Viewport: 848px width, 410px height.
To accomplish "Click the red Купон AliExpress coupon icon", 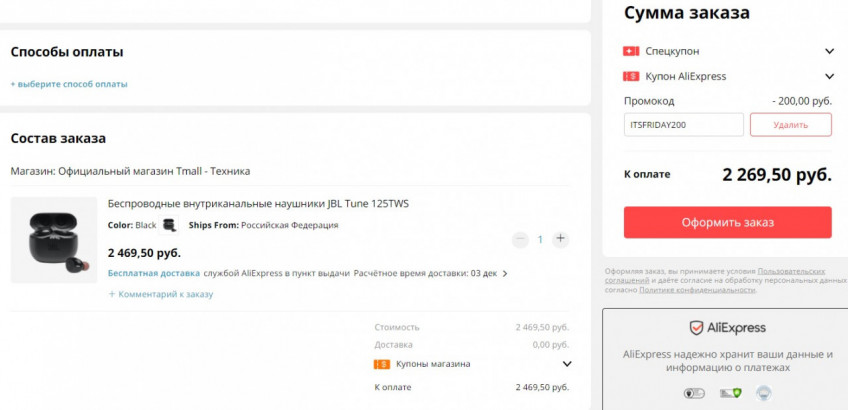I will click(631, 76).
